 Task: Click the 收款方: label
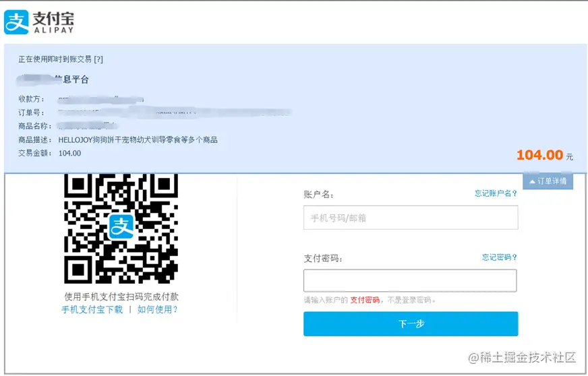coord(32,99)
